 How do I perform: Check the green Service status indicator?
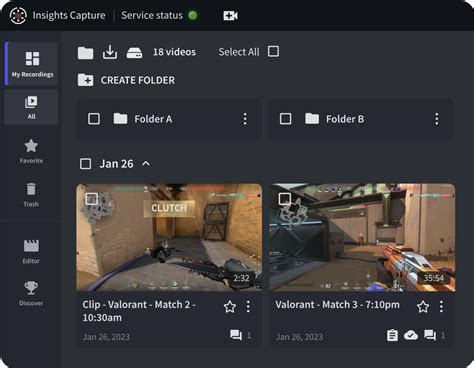click(x=193, y=15)
